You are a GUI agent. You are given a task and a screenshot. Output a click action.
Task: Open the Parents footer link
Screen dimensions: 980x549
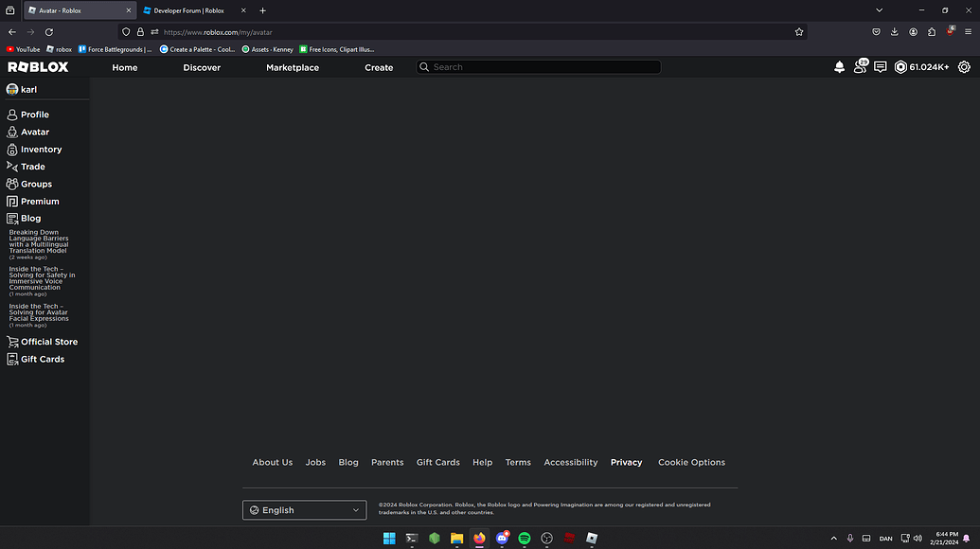click(x=387, y=463)
